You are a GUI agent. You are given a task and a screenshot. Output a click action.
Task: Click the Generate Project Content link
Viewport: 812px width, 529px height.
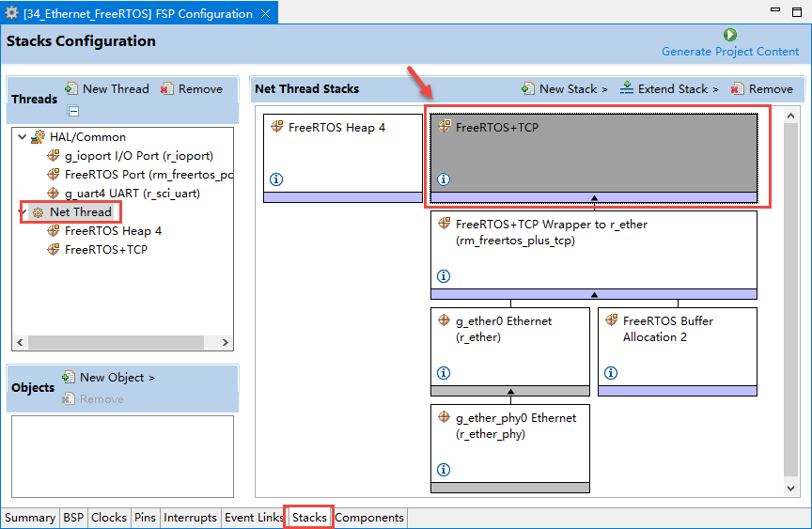[729, 52]
